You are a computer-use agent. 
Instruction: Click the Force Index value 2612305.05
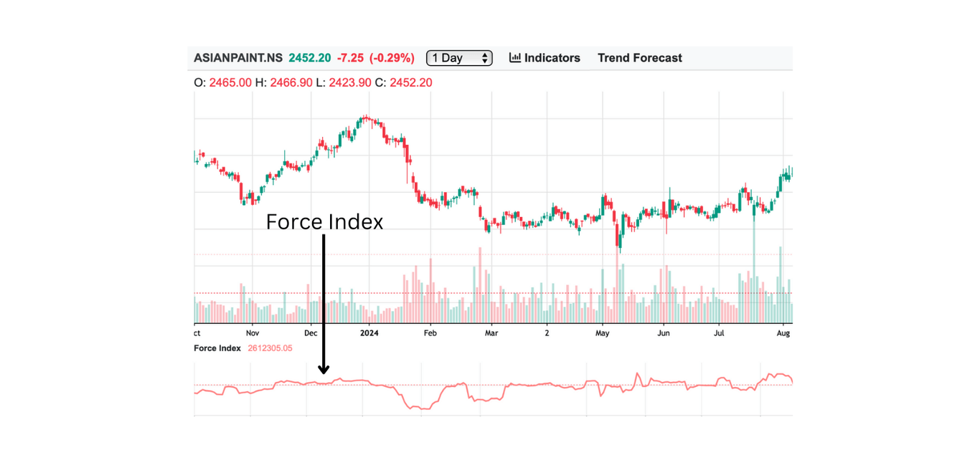point(270,348)
